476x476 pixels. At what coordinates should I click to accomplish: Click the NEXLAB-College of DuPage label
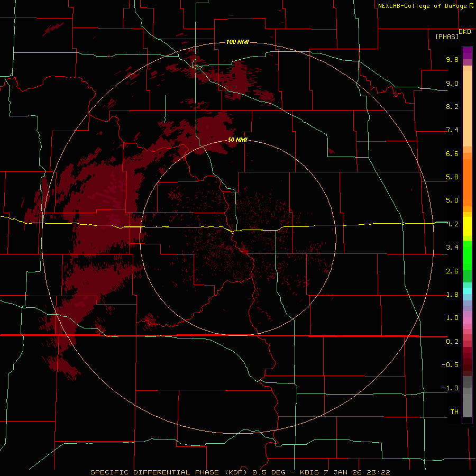422,6
